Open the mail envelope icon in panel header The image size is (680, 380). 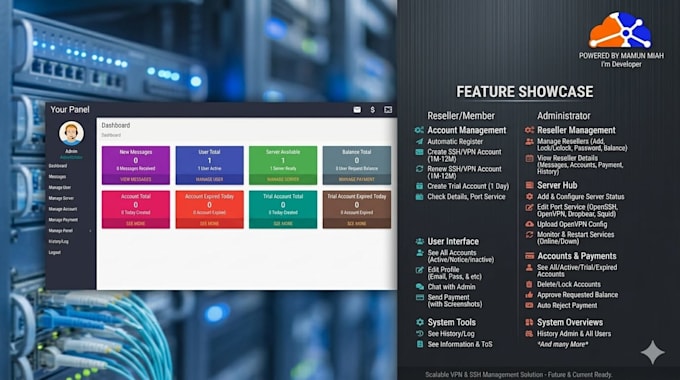[357, 110]
